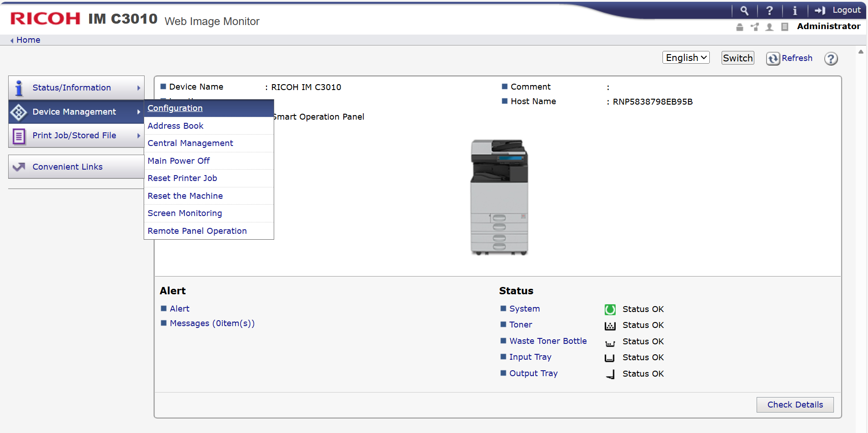Click the information 'i' icon in header
868x433 pixels.
pos(795,10)
